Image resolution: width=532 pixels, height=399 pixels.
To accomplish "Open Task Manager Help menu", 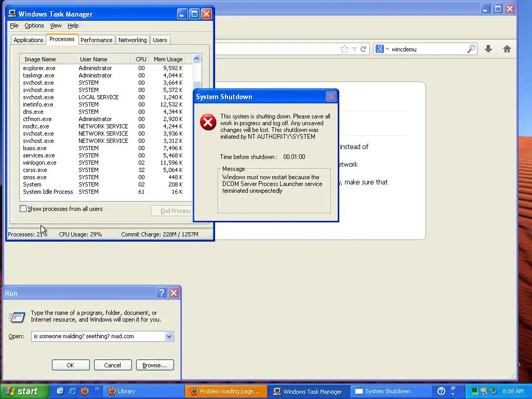I will (x=73, y=25).
